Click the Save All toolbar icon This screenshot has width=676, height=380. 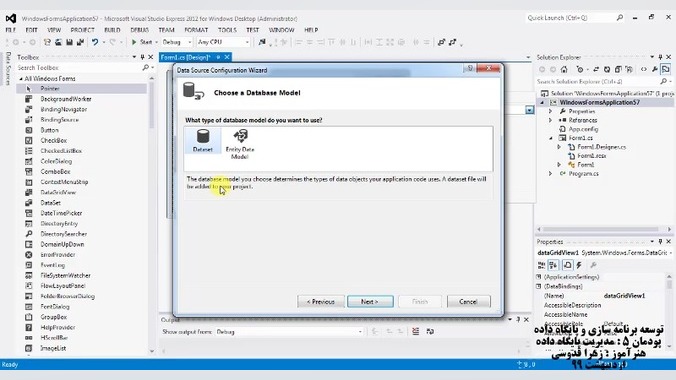click(80, 42)
